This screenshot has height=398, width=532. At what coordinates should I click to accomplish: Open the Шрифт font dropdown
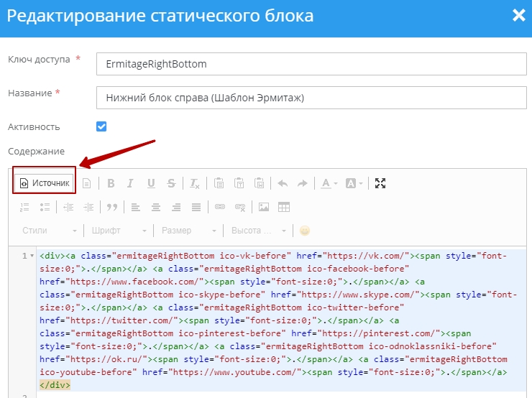[x=119, y=231]
